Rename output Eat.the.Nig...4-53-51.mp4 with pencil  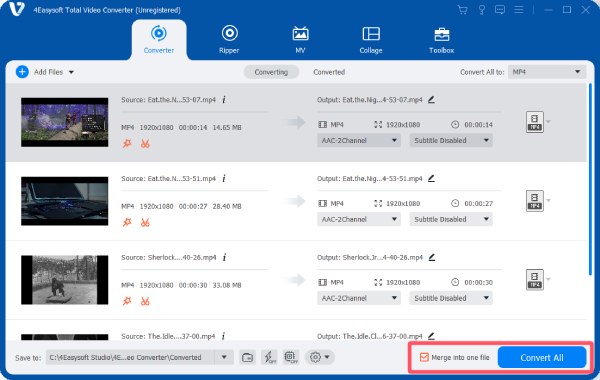coord(431,178)
